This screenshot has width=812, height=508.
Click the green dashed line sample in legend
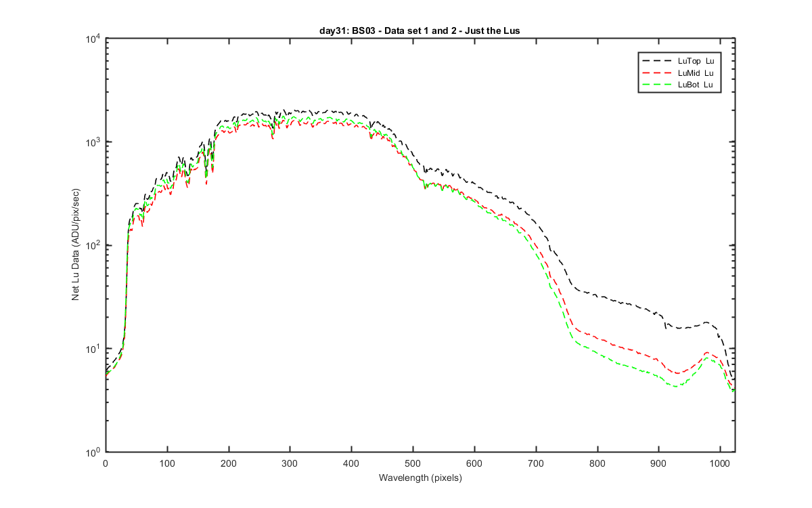point(658,84)
